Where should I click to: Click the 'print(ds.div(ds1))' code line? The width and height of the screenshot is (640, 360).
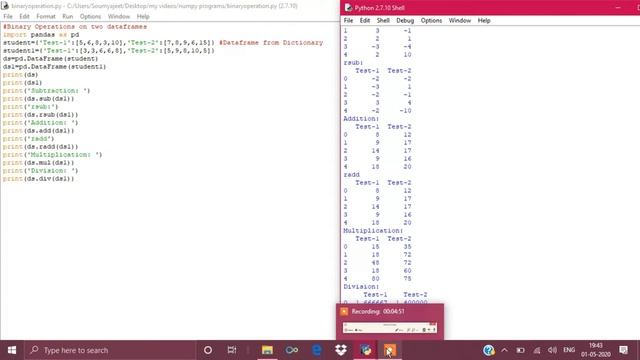39,179
